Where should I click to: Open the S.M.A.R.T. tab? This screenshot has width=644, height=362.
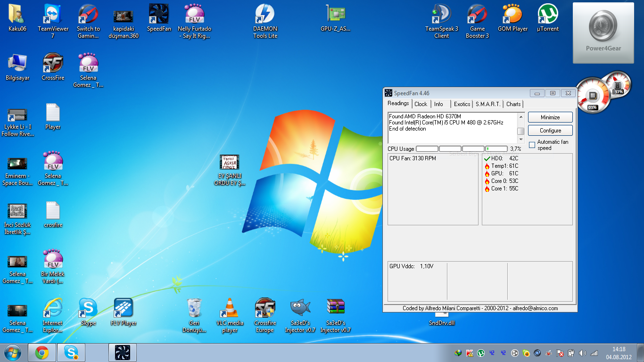click(488, 104)
